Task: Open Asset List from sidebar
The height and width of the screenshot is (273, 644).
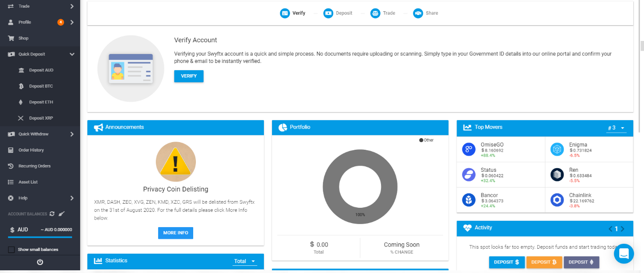Action: (28, 182)
